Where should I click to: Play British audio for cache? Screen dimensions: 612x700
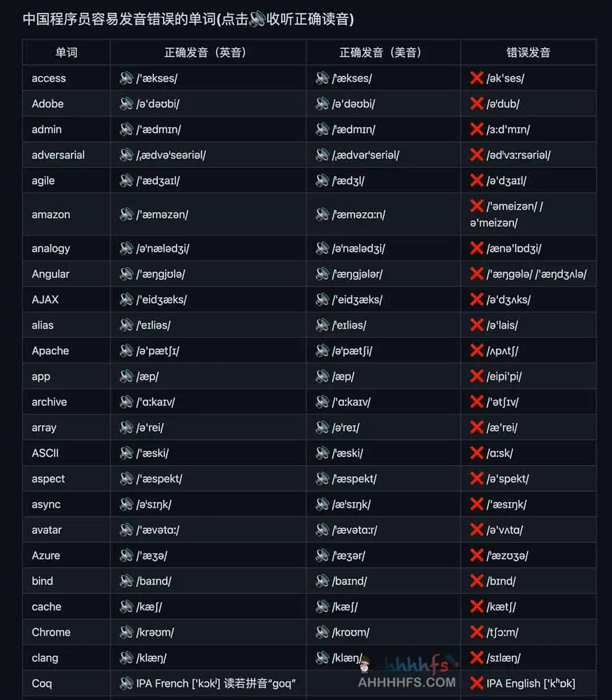(x=126, y=607)
